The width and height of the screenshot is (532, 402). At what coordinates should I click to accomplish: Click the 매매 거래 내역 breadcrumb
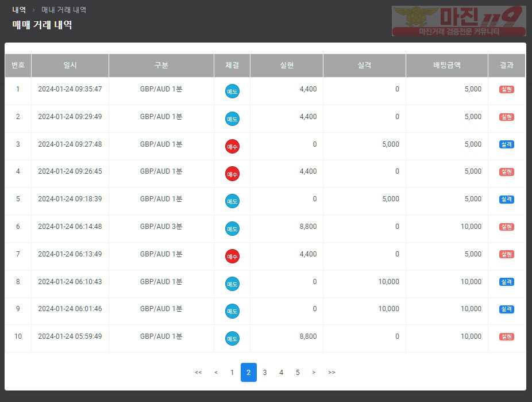[64, 10]
